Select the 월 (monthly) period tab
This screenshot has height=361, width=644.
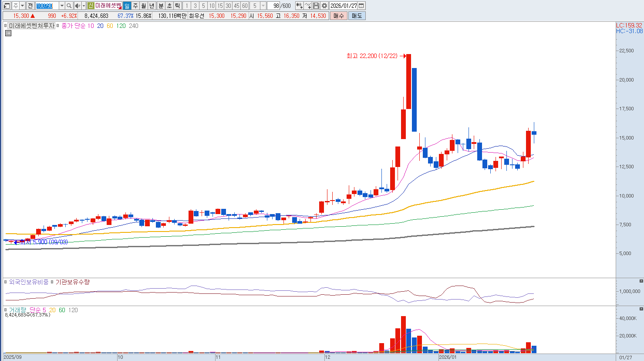tap(144, 6)
